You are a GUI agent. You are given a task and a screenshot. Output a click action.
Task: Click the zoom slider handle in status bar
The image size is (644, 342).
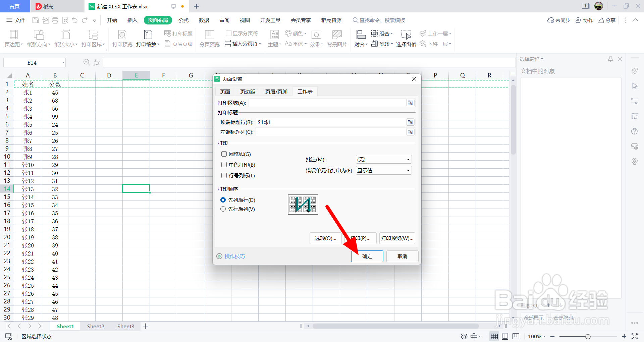click(x=588, y=336)
